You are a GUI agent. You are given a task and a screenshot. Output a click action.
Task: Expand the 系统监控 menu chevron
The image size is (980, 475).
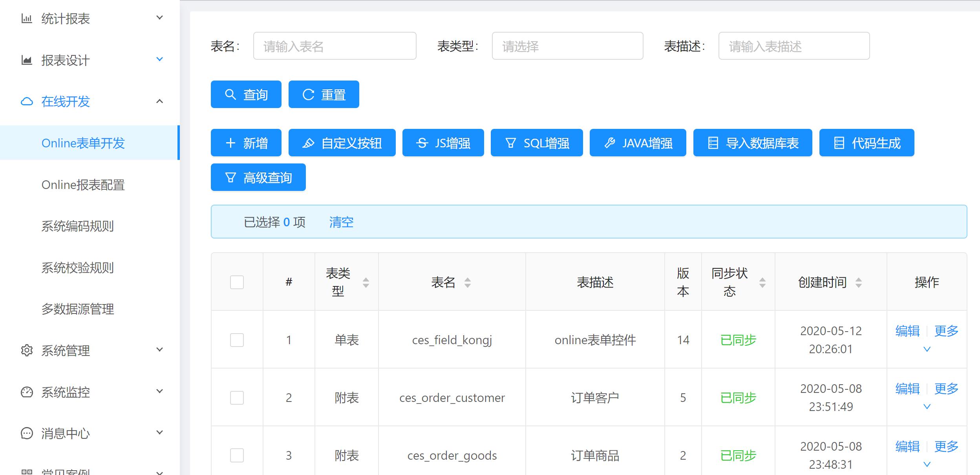click(x=159, y=391)
